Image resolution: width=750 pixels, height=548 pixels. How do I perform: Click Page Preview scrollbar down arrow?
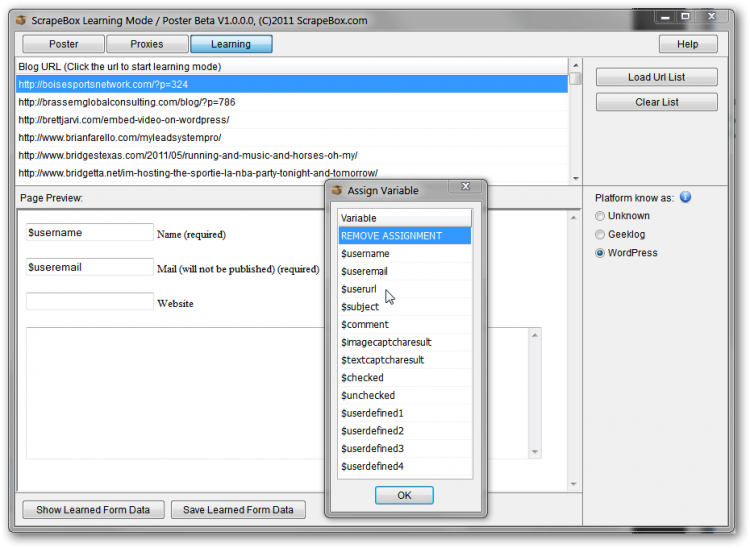click(x=574, y=484)
